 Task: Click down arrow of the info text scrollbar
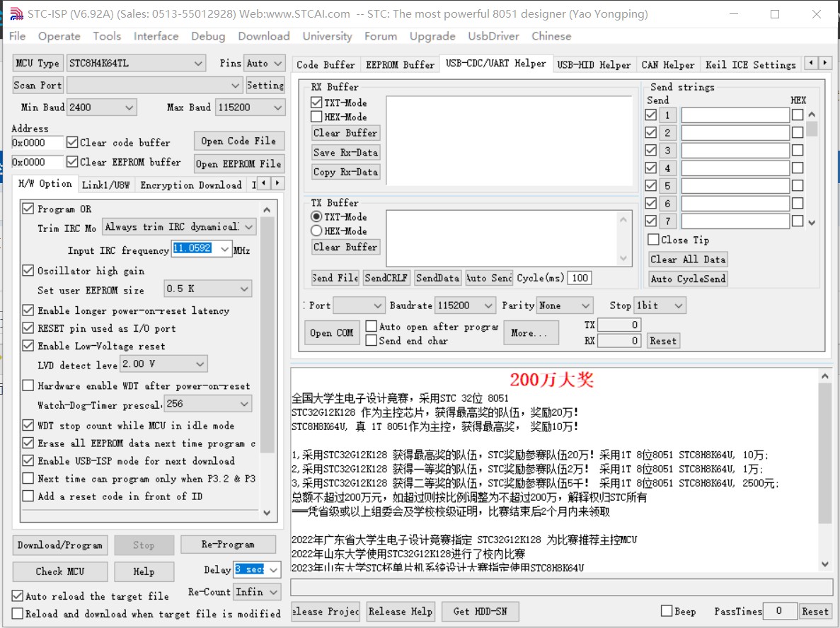[x=825, y=564]
